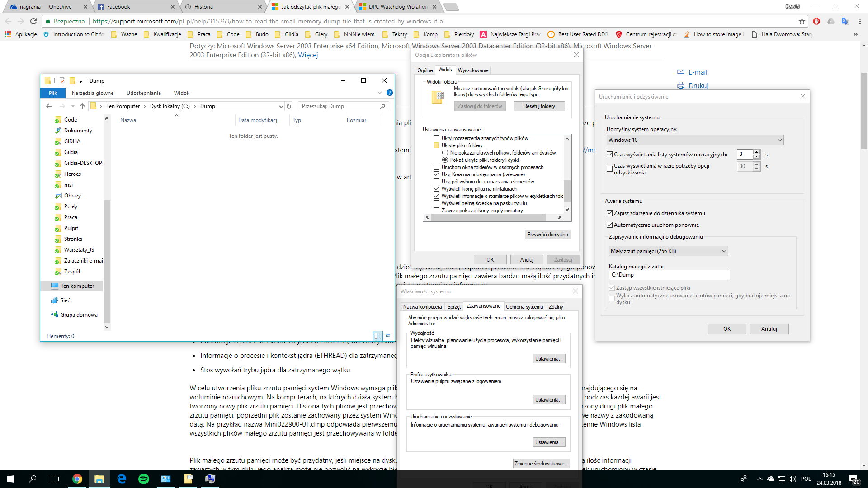Click 'Przywróć domyślne' button
This screenshot has height=488, width=868.
pyautogui.click(x=547, y=235)
